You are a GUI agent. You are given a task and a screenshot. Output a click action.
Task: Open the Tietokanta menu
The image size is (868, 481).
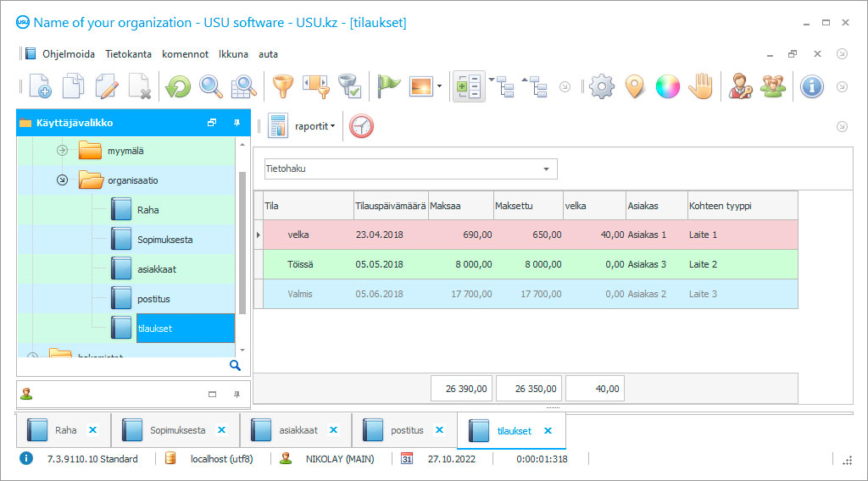click(x=128, y=54)
